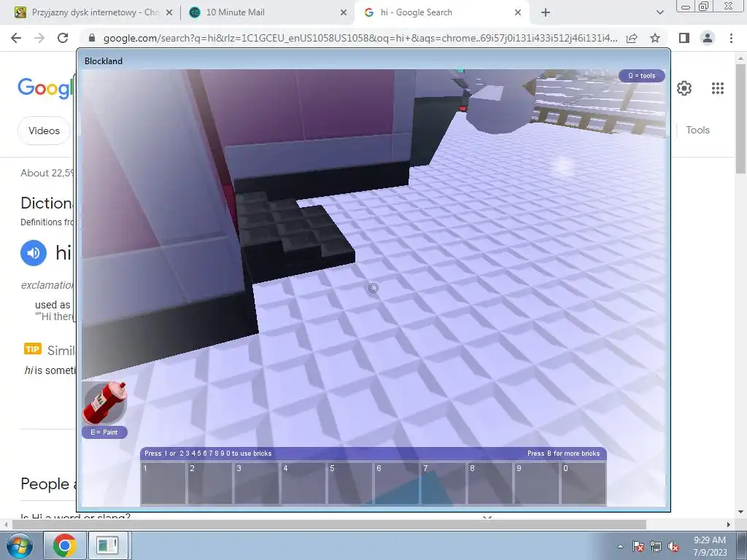Click the Blockland window title
Screen dimensions: 747x560
click(x=104, y=61)
